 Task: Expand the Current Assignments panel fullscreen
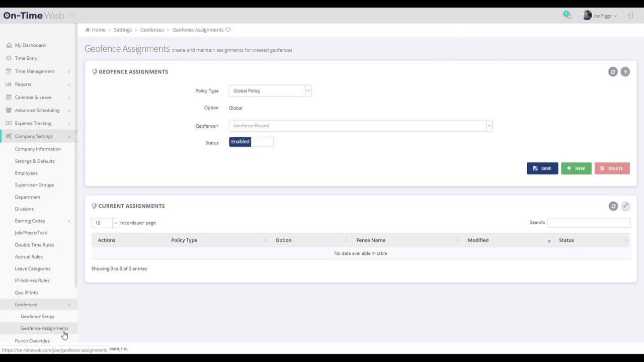(625, 206)
